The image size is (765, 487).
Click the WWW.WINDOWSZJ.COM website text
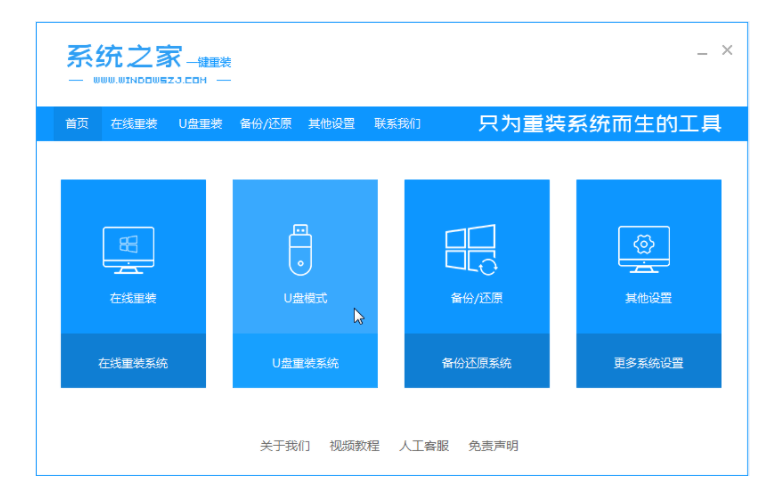(x=150, y=80)
